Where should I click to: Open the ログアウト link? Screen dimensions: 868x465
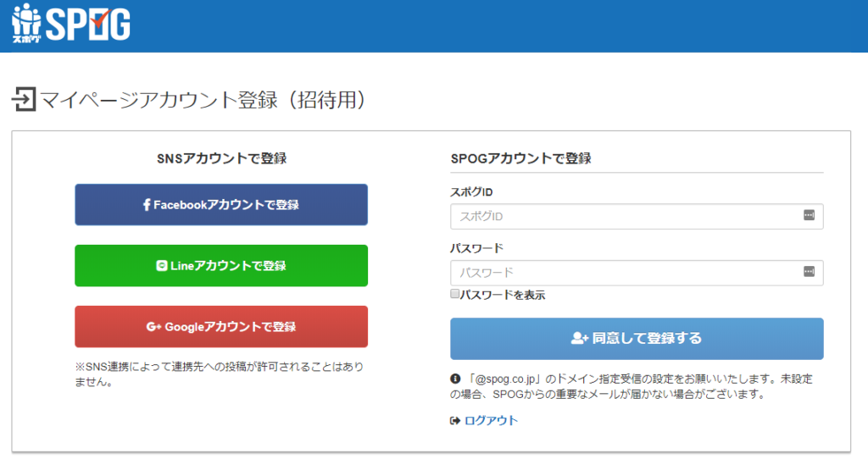pos(491,421)
